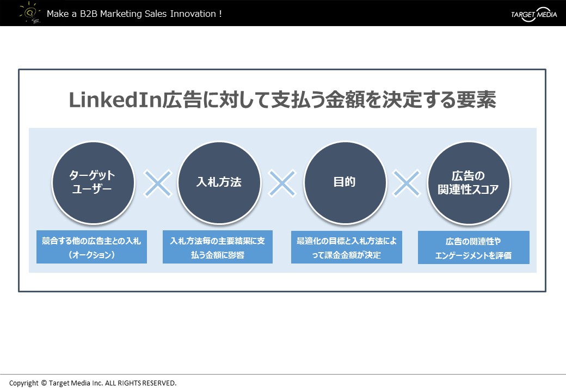Viewport: 566px width, 392px height.
Task: Click the X between ターゲットユーザー and 入札方法
Action: pyautogui.click(x=158, y=183)
